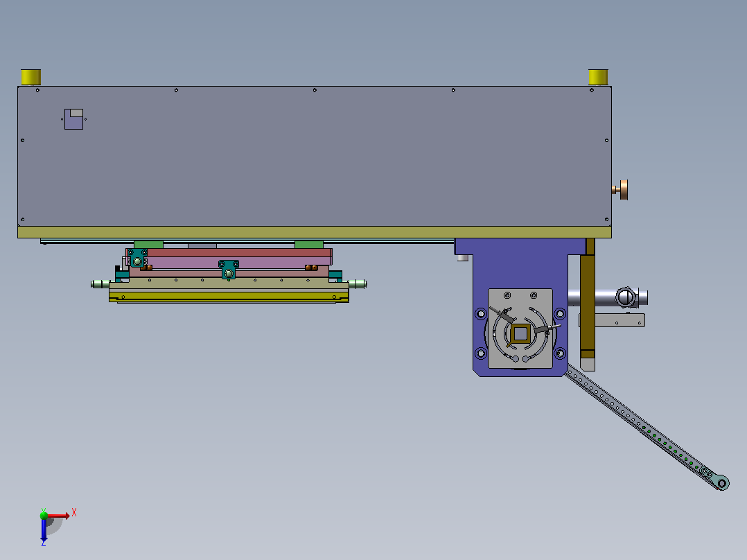The image size is (747, 560).
Task: Select the hex nut on the silver tube
Action: [626, 297]
